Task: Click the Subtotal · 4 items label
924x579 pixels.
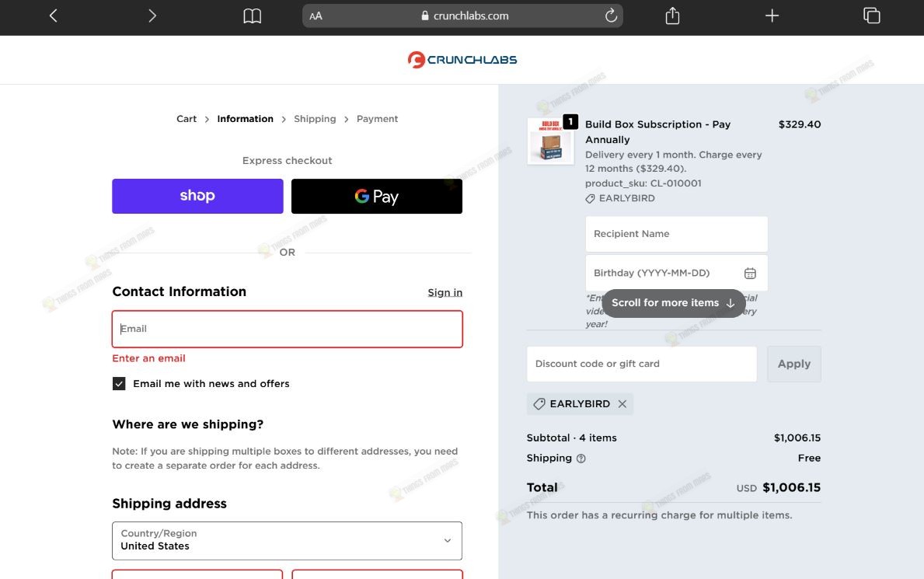Action: click(572, 438)
